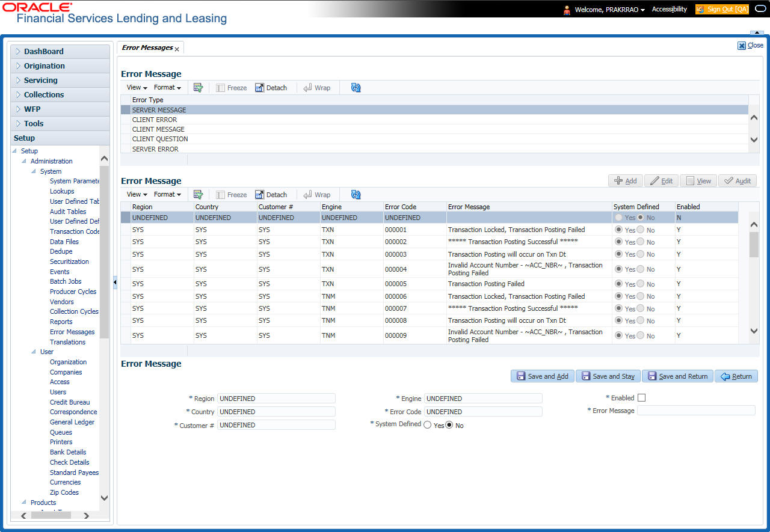Click the Query by Example icon in top toolbar
Screen dimensions: 770x532
(198, 88)
